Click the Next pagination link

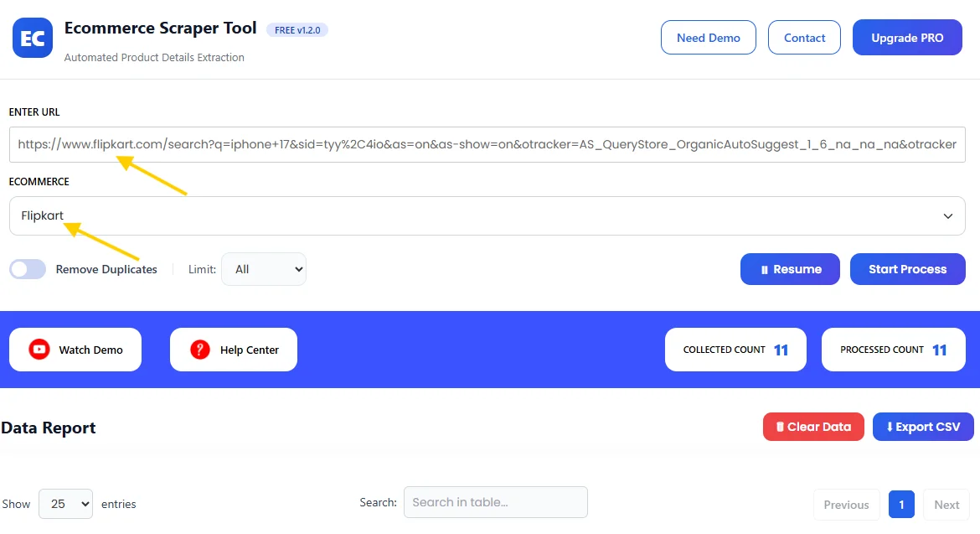tap(946, 504)
